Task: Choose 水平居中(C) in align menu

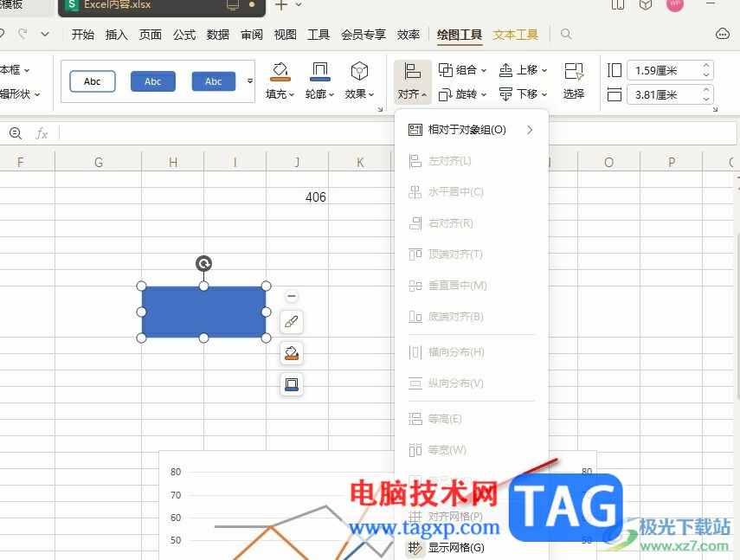Action: [472, 192]
